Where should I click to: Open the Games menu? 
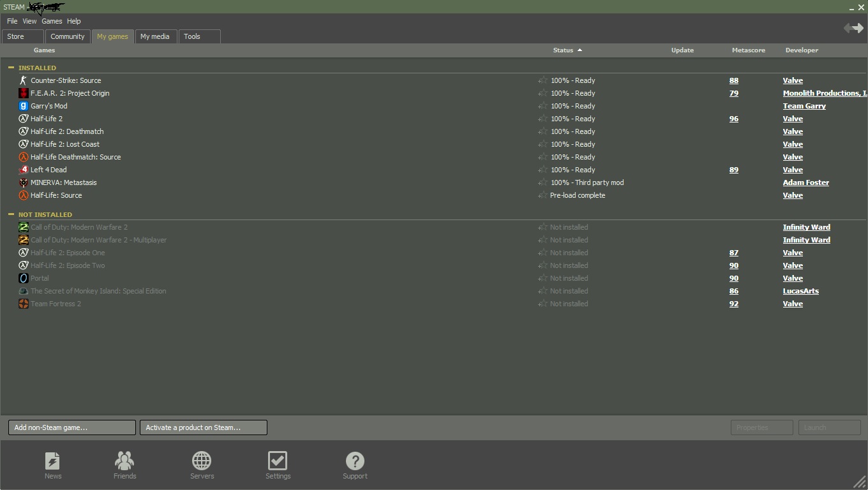52,21
